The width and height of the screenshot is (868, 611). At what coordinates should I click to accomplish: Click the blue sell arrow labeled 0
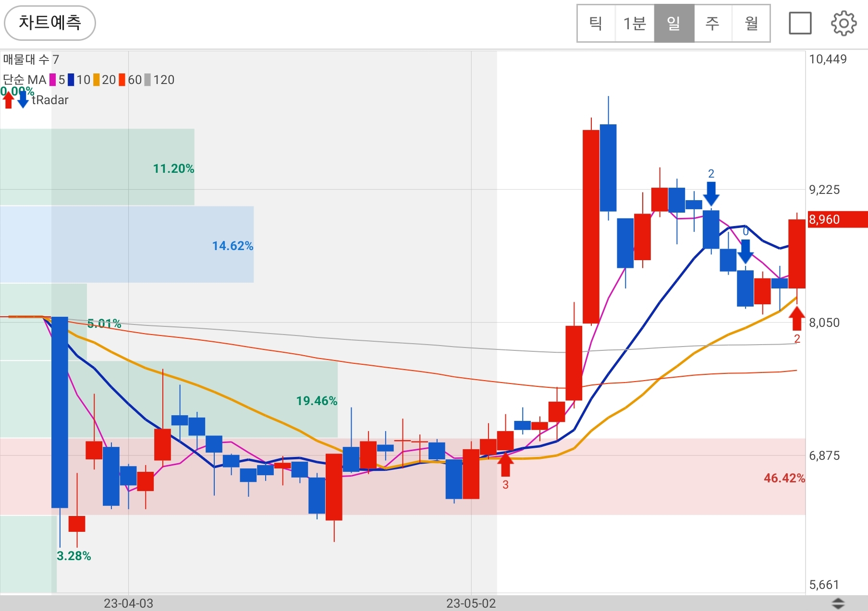(745, 252)
